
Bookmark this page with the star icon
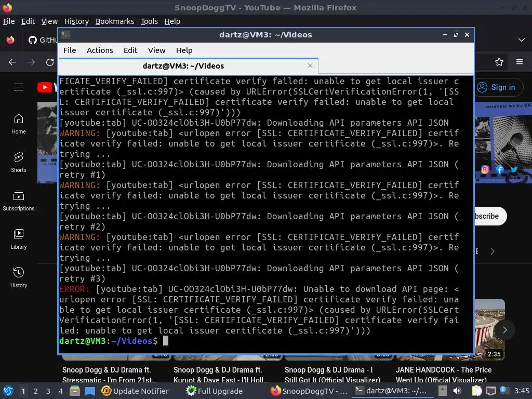click(499, 62)
